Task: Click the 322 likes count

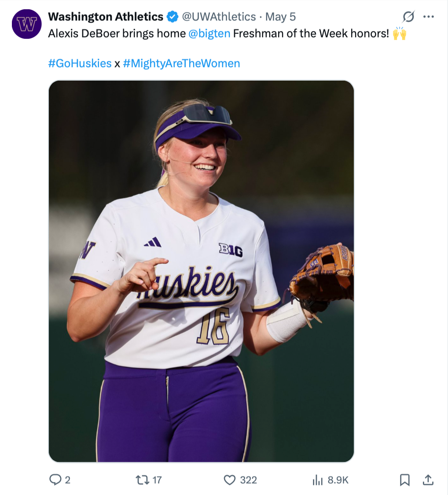Action: (248, 480)
